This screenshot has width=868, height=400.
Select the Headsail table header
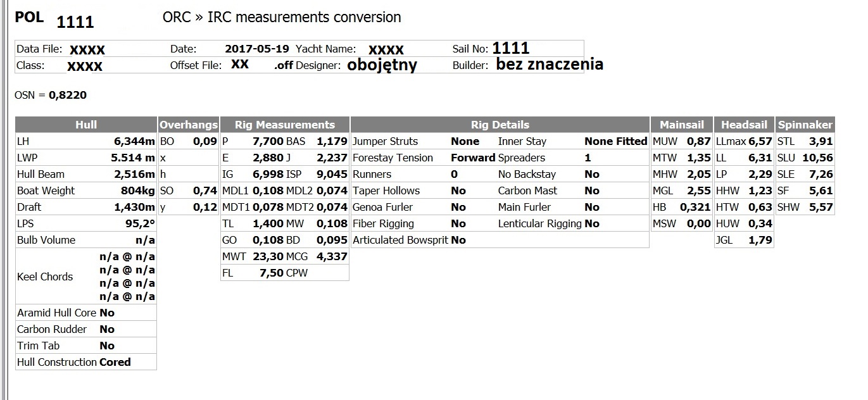click(x=744, y=125)
